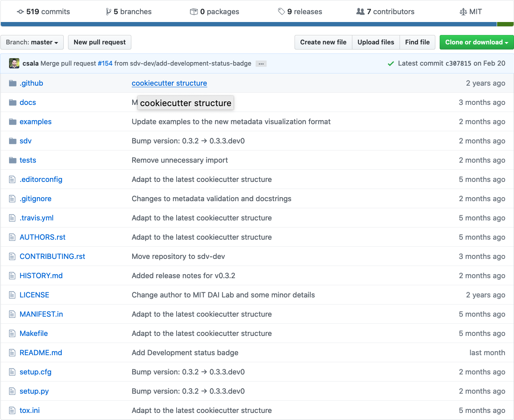Click the green commit status checkmark

[x=391, y=64]
